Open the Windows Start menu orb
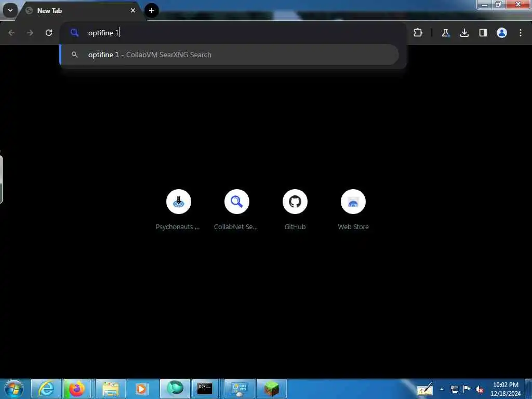 14,389
